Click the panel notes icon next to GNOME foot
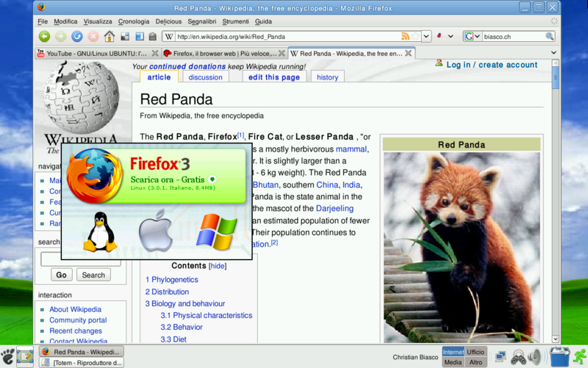Screen dimensions: 588x368 [x=25, y=356]
